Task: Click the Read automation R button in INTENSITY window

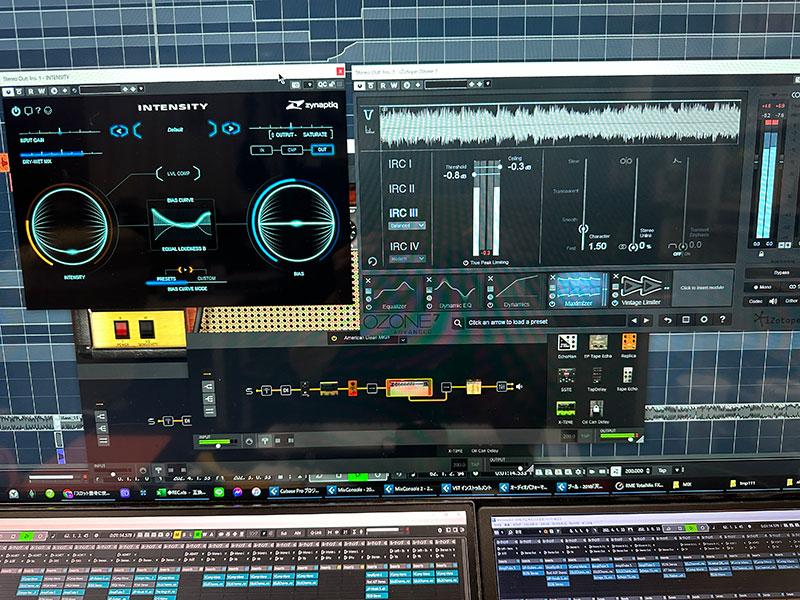Action: [31, 91]
